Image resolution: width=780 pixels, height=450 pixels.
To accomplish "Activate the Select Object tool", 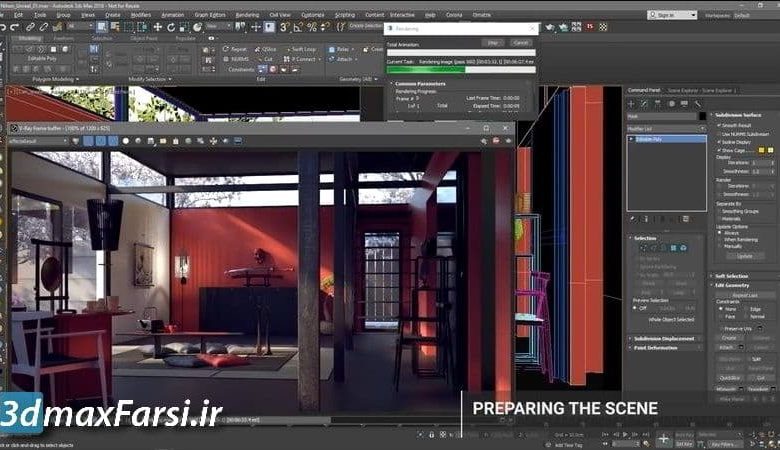I will tap(101, 27).
